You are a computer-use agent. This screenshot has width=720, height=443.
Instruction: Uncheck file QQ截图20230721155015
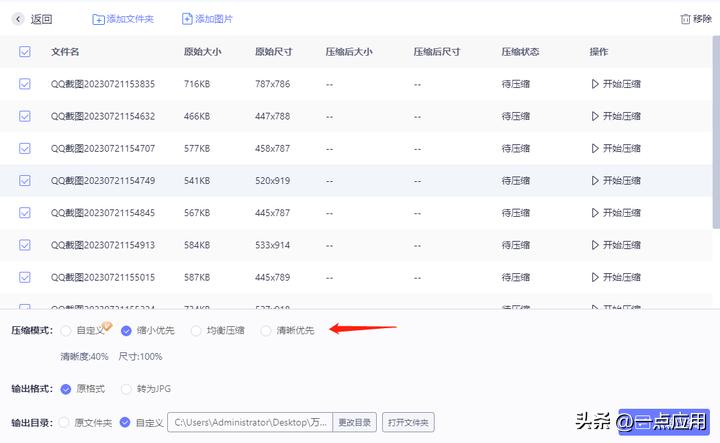click(x=25, y=277)
